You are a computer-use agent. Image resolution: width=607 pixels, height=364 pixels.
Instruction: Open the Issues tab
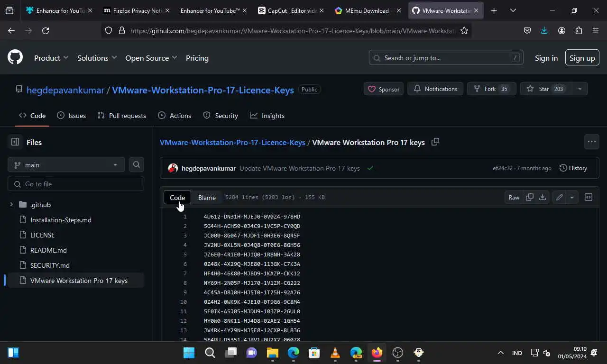[72, 116]
